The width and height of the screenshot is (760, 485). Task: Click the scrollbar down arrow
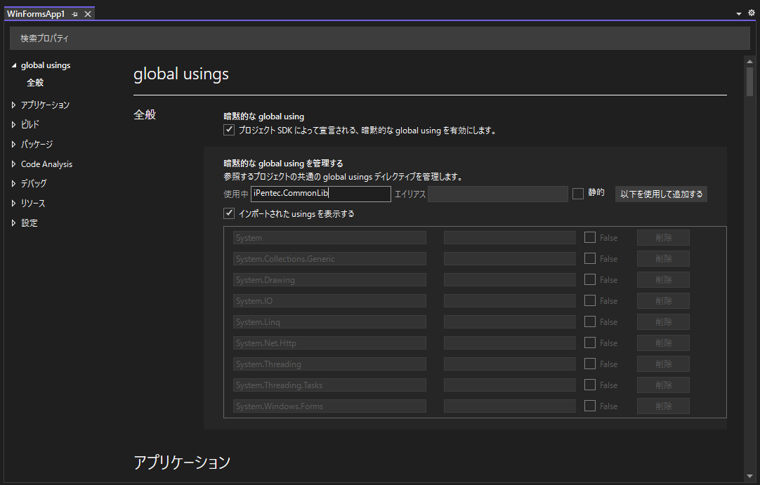(750, 476)
